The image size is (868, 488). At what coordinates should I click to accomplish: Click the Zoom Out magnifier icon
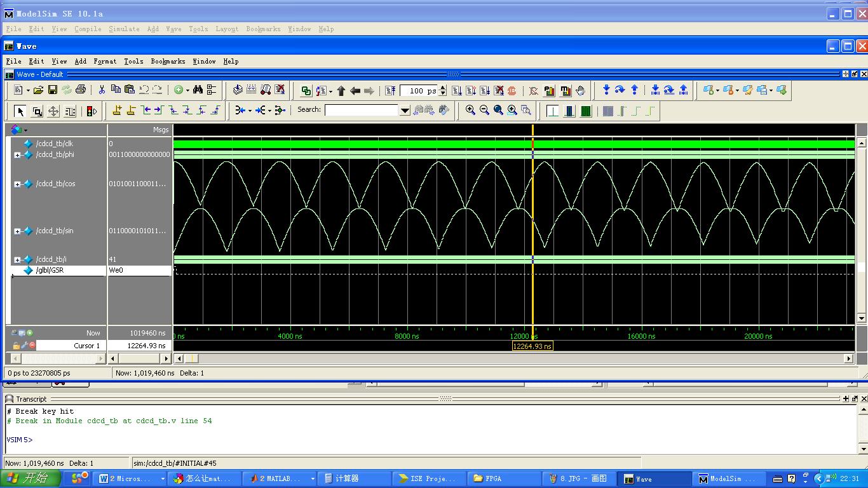484,110
